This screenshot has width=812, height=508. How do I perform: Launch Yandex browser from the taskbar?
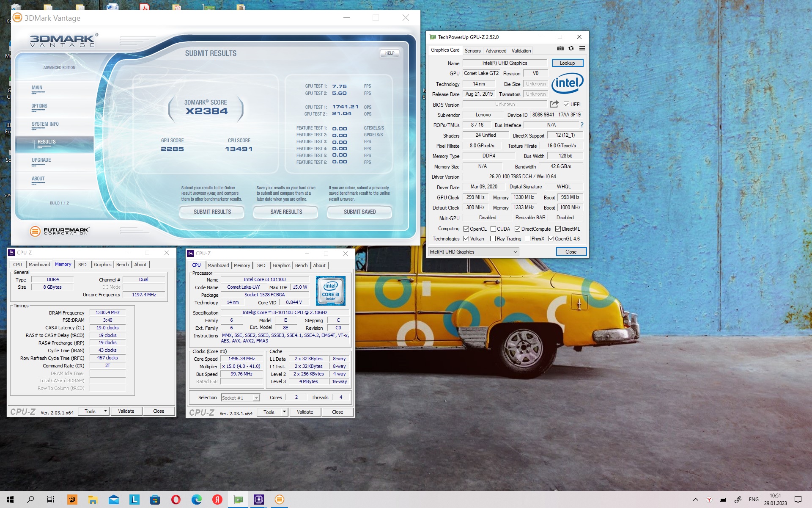coord(217,500)
